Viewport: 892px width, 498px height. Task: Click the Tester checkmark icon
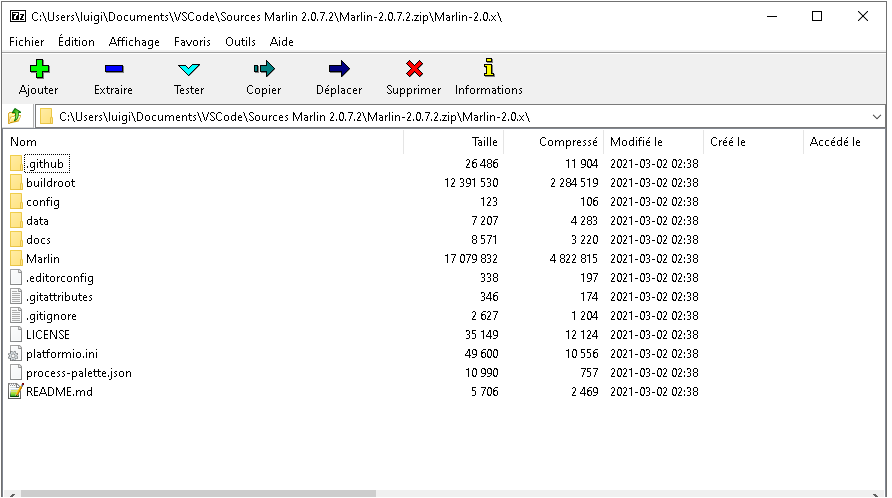(x=188, y=69)
